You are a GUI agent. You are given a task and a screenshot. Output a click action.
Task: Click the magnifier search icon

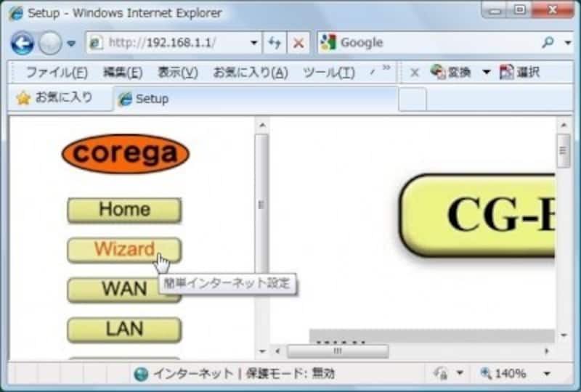click(548, 43)
